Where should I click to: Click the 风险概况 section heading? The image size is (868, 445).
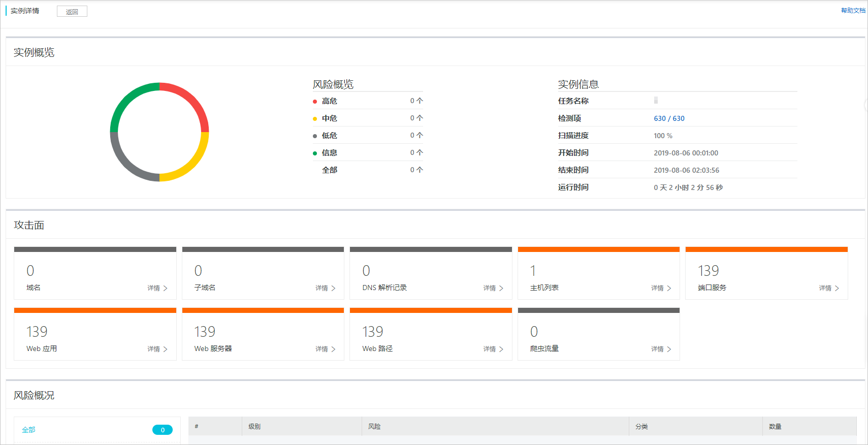click(34, 395)
